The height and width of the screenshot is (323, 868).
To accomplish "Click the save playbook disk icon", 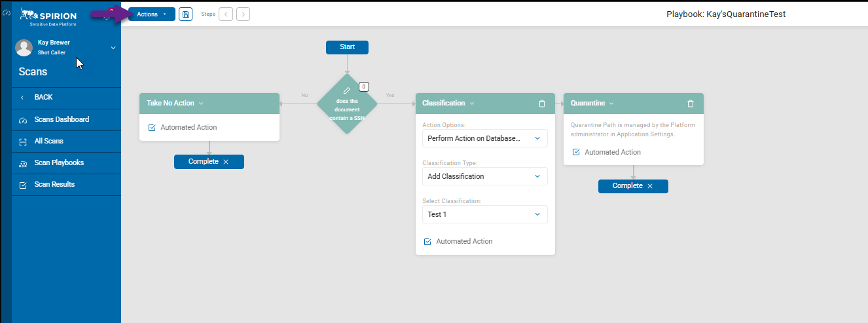I will coord(185,14).
